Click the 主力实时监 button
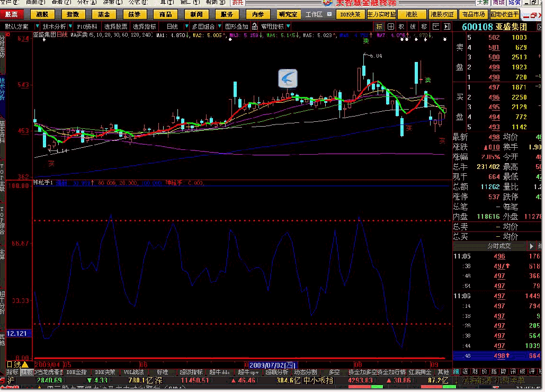Image resolution: width=545 pixels, height=392 pixels. coord(381,14)
